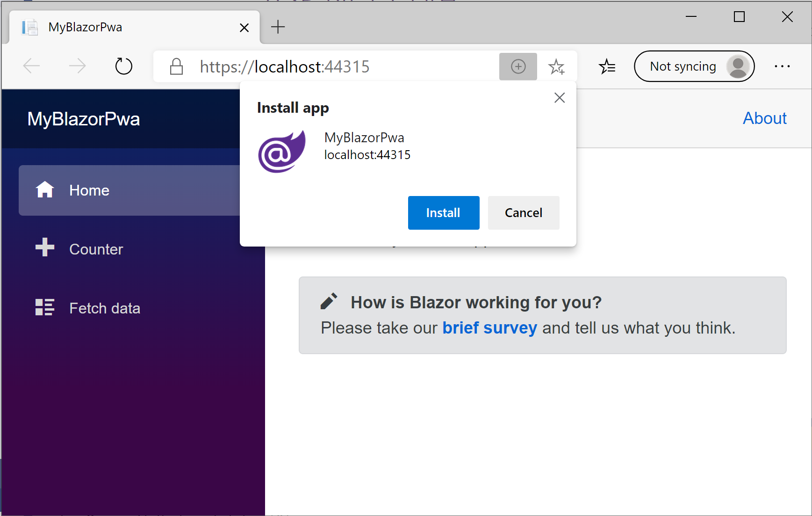Dismiss the Install app dialog
This screenshot has height=516, width=812.
[559, 97]
